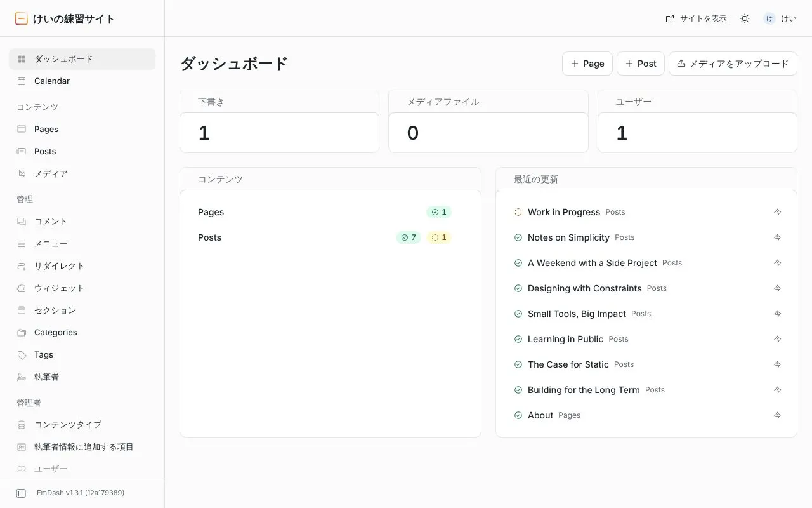Click the リダイレクト sidebar icon
The height and width of the screenshot is (508, 812).
point(22,266)
